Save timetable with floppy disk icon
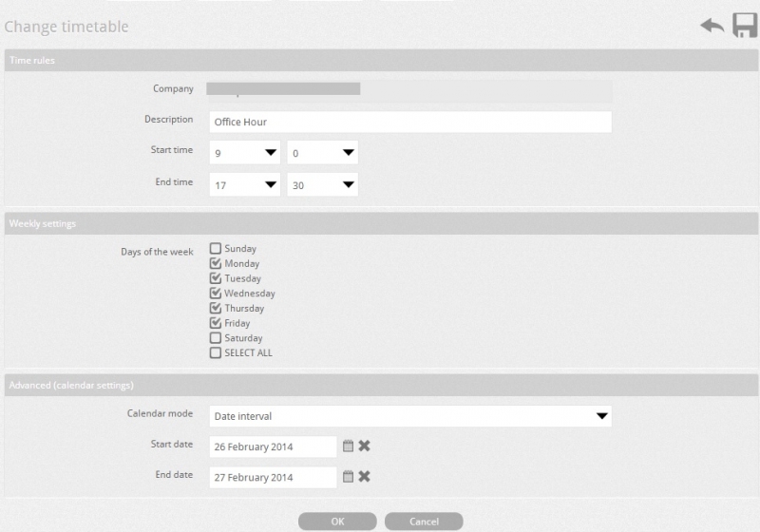The width and height of the screenshot is (760, 532). coord(745,26)
